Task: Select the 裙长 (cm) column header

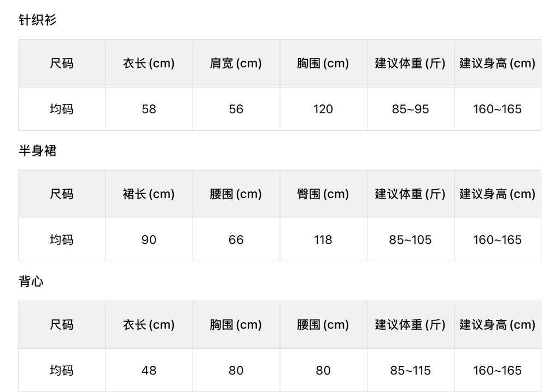Action: click(149, 194)
